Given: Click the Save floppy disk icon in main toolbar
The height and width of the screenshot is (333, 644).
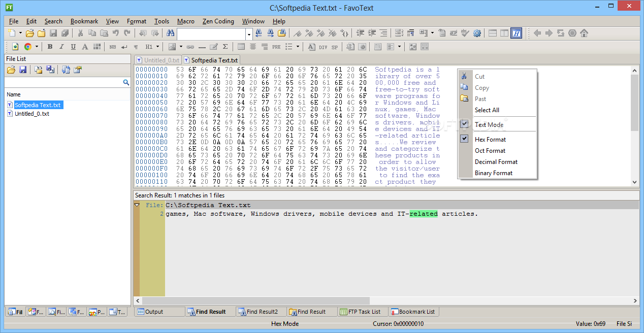Looking at the screenshot, I should tap(53, 33).
